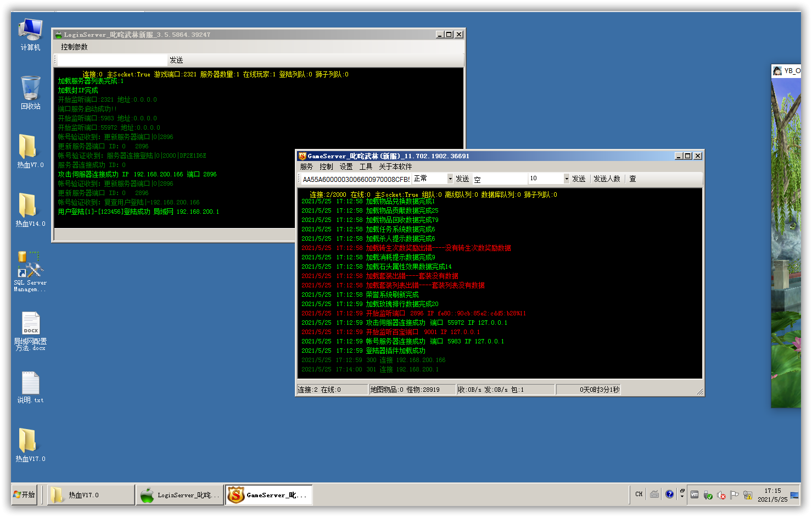Viewport: 812px width, 517px height.
Task: Click 发送 button after the 10 combo
Action: (579, 179)
